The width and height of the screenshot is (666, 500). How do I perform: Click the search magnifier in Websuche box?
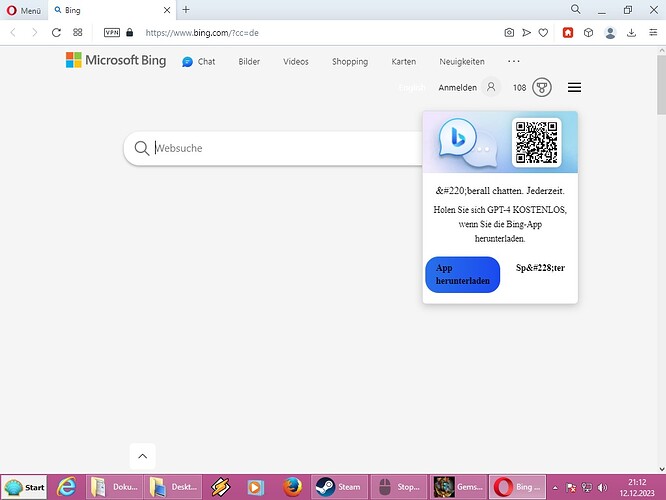[x=141, y=148]
